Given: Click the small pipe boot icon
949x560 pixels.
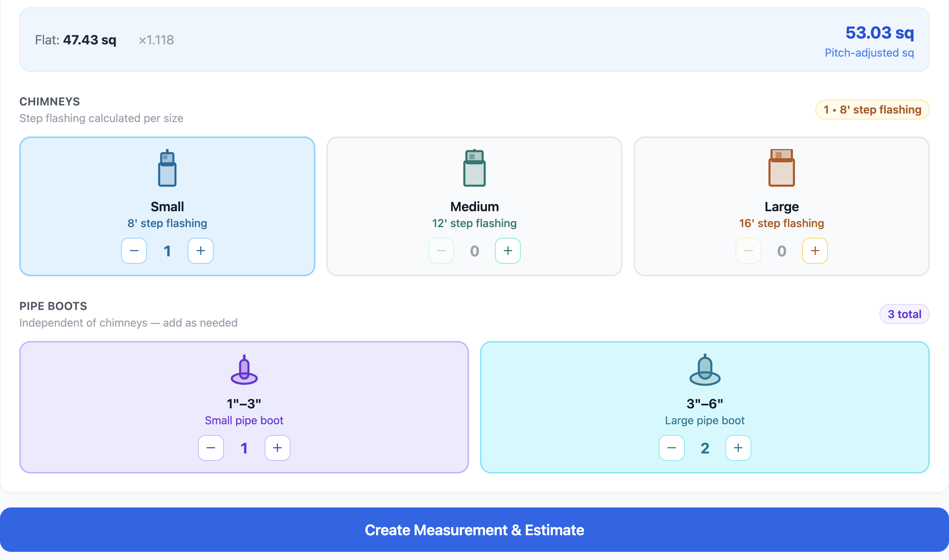Looking at the screenshot, I should pos(244,370).
